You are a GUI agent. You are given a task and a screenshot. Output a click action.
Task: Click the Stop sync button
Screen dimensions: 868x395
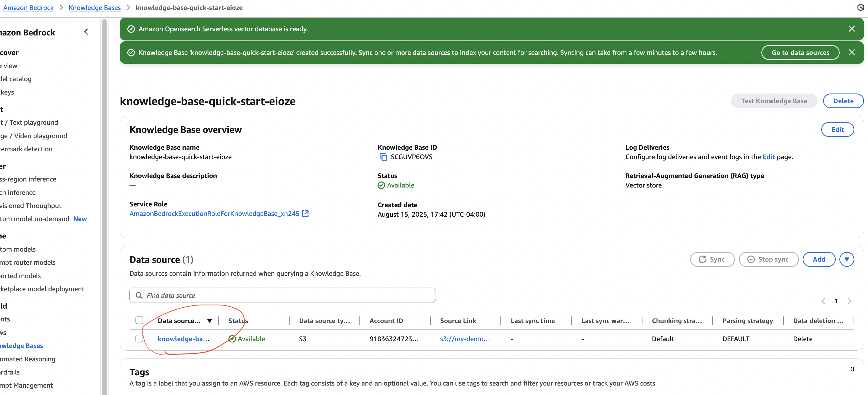click(x=768, y=259)
